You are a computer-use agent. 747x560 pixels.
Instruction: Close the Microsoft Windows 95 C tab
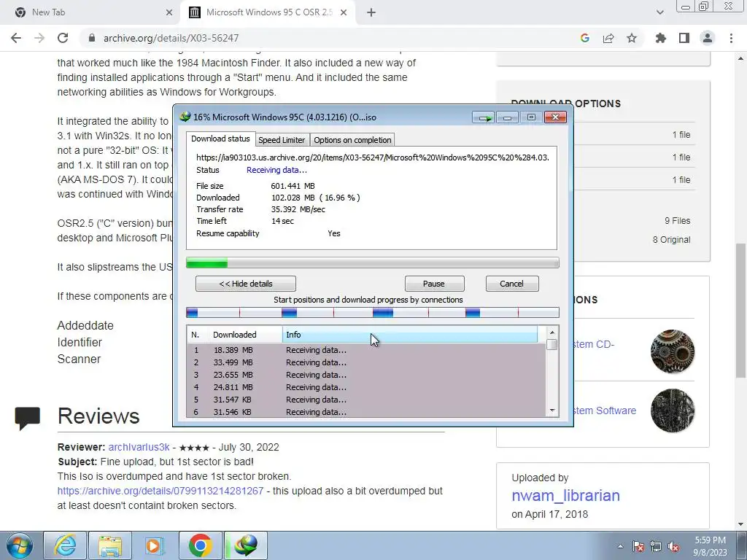pos(344,12)
